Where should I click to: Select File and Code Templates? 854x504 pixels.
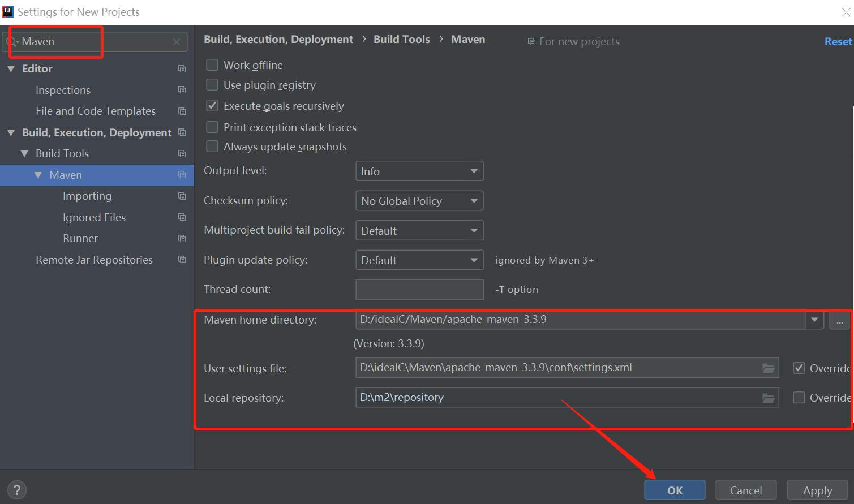[96, 111]
